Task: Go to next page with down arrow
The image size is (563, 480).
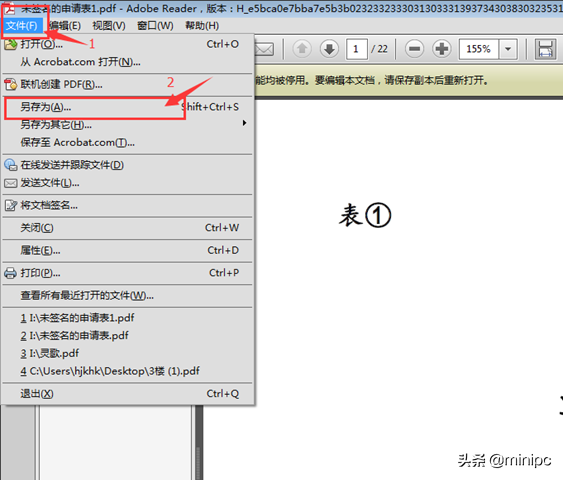Action: pos(329,49)
